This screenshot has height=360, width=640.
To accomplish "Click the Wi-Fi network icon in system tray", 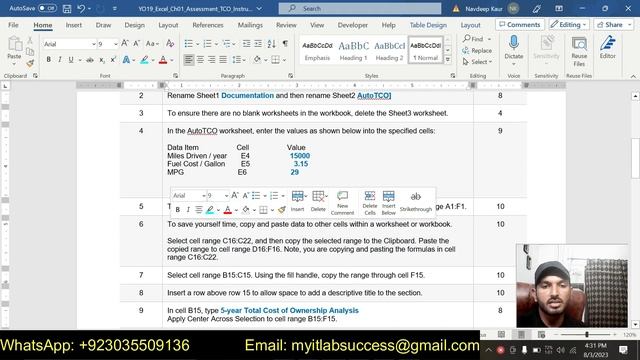I will [573, 350].
